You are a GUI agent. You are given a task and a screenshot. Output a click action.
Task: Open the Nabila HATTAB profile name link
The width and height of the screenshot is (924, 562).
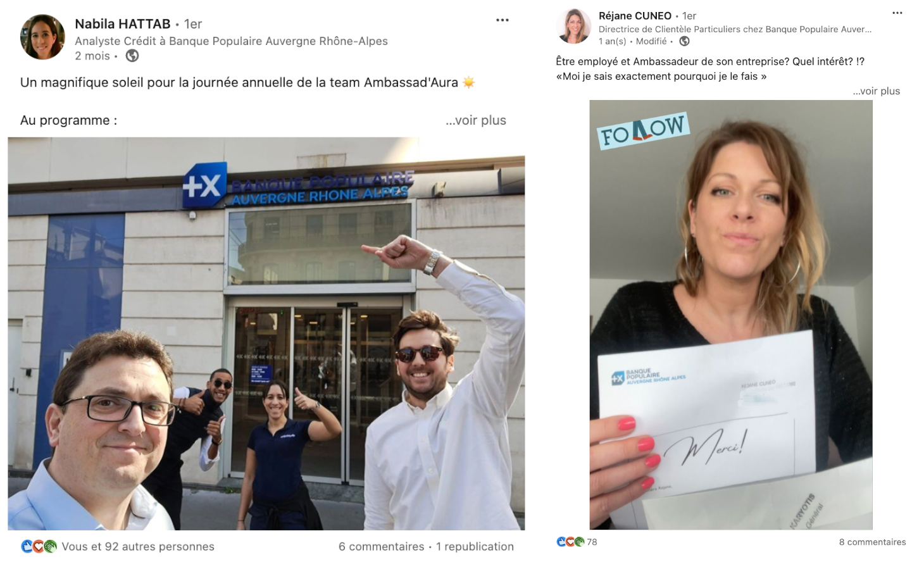123,24
